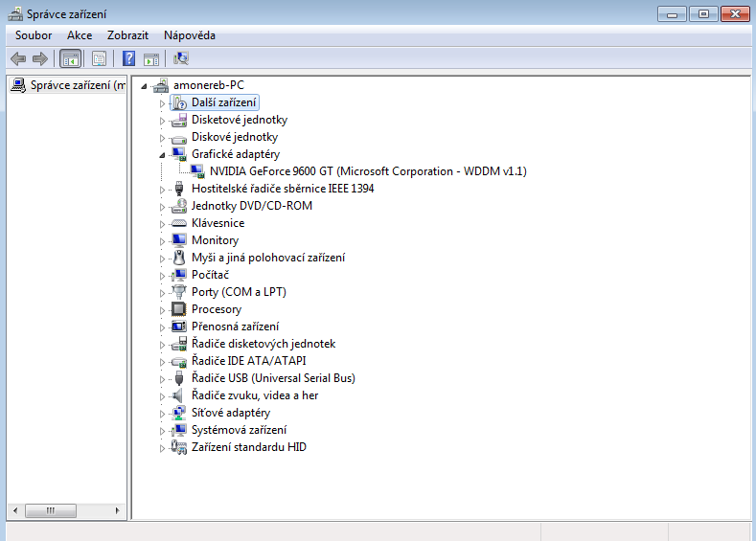
Task: Expand the Disketové jednotky category
Action: coord(163,121)
